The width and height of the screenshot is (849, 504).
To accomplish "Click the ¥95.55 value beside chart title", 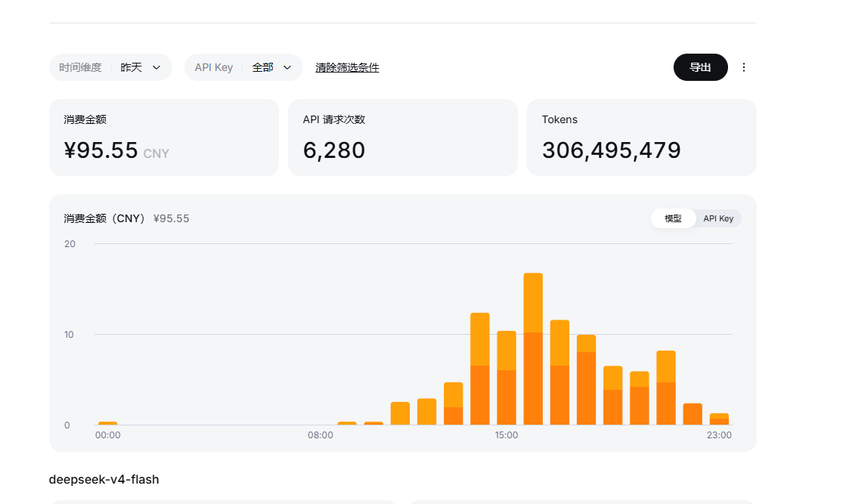I will (171, 218).
